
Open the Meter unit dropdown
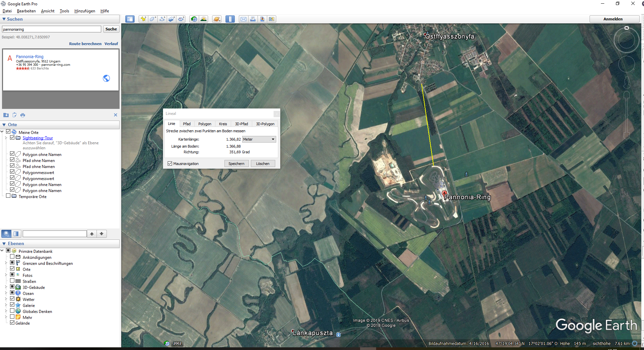[259, 139]
